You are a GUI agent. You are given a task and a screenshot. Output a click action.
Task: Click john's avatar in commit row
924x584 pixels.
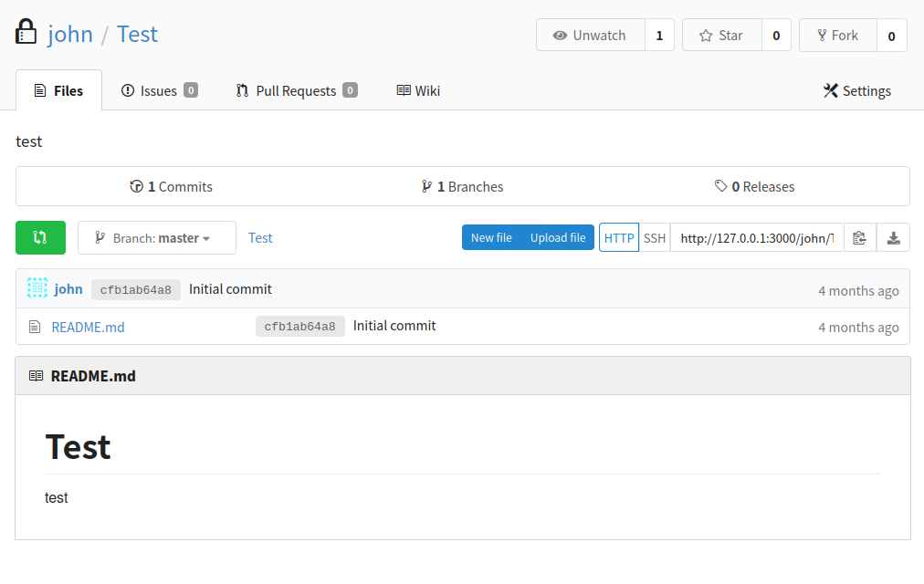point(37,288)
